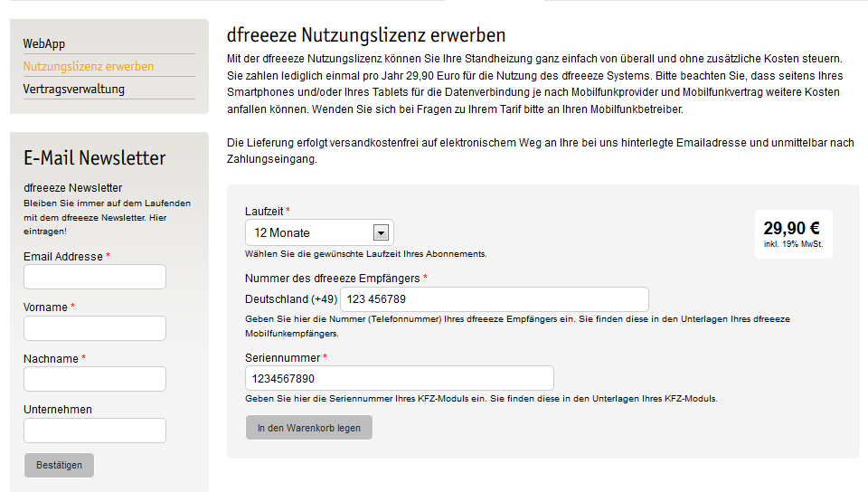868x492 pixels.
Task: Click the inkl. 19% MwSt. note
Action: click(793, 244)
